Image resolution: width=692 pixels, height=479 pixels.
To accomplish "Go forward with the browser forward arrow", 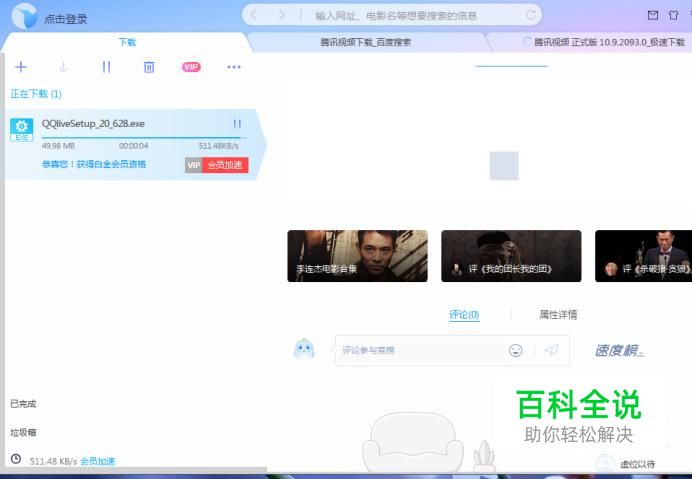I will [x=282, y=15].
